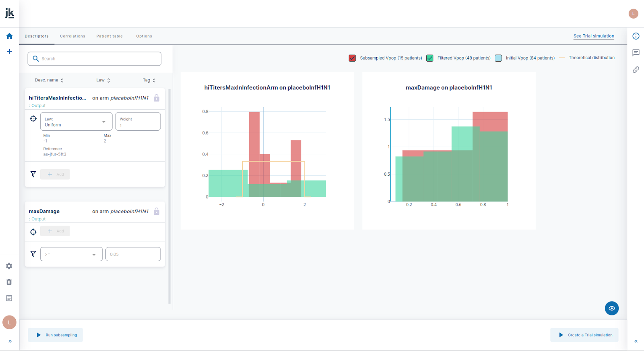Toggle Subsampled Vpop legend checkbox
The height and width of the screenshot is (351, 644).
click(x=352, y=58)
